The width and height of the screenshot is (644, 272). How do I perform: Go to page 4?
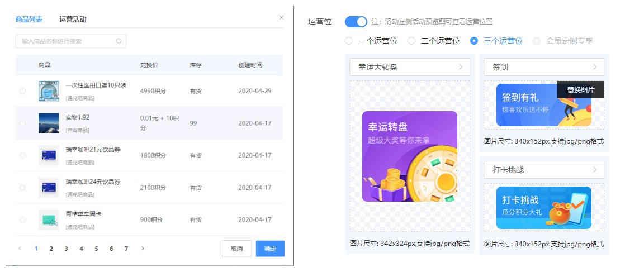coord(81,248)
